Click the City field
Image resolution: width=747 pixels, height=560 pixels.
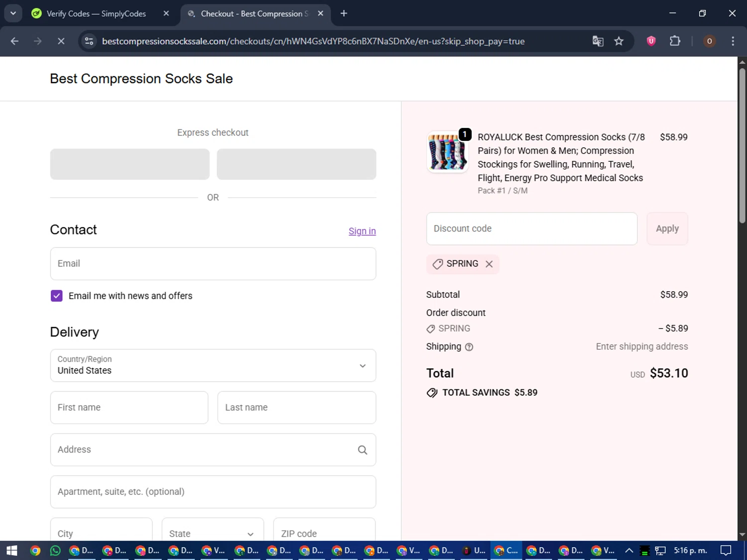click(x=101, y=531)
